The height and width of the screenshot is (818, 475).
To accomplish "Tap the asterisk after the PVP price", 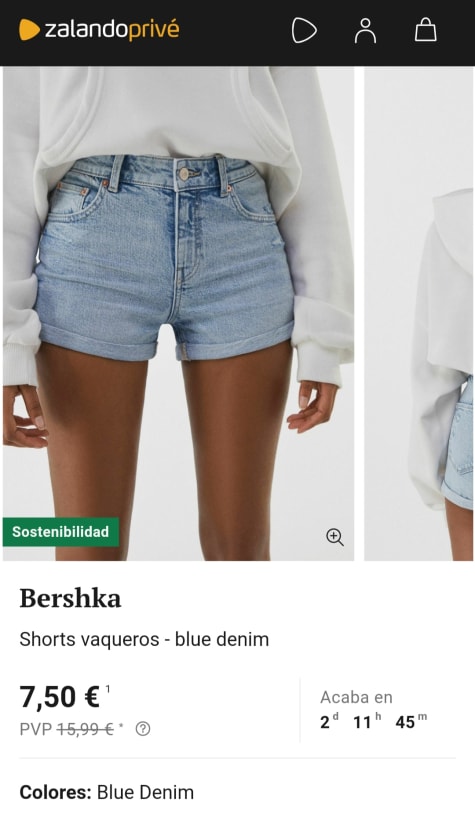I will point(121,726).
